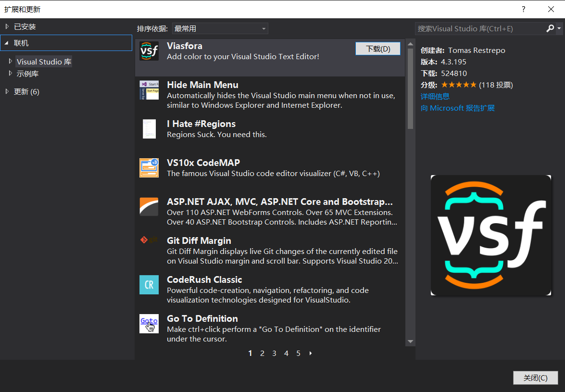565x392 pixels.
Task: Click the next page arrow
Action: click(311, 354)
